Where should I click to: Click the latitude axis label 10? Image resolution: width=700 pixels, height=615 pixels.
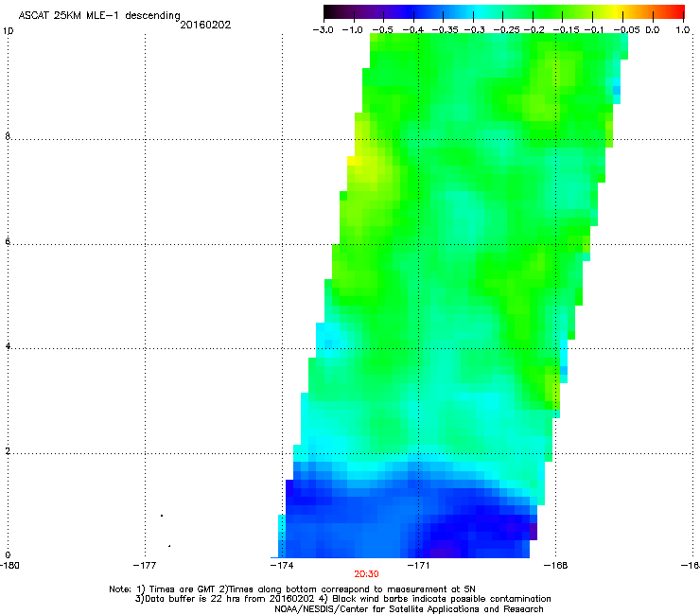[8, 31]
